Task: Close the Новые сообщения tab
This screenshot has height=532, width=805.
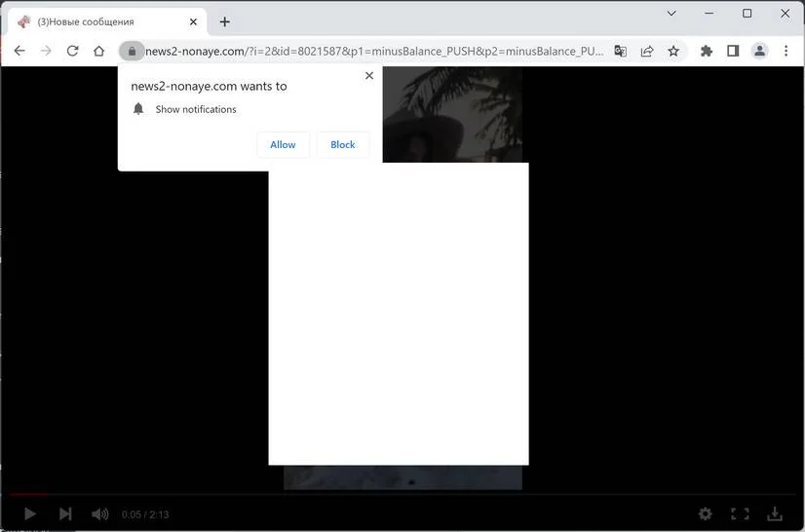Action: [x=193, y=21]
